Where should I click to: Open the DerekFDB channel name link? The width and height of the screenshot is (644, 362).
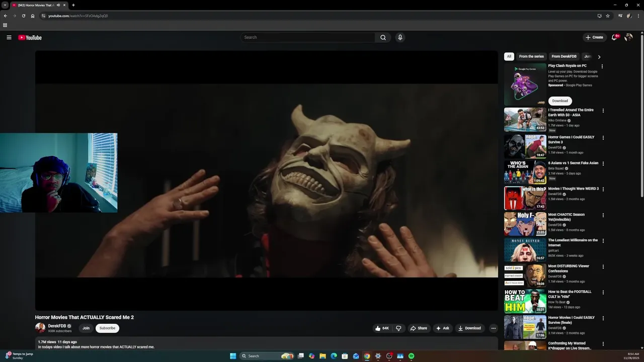click(x=57, y=326)
